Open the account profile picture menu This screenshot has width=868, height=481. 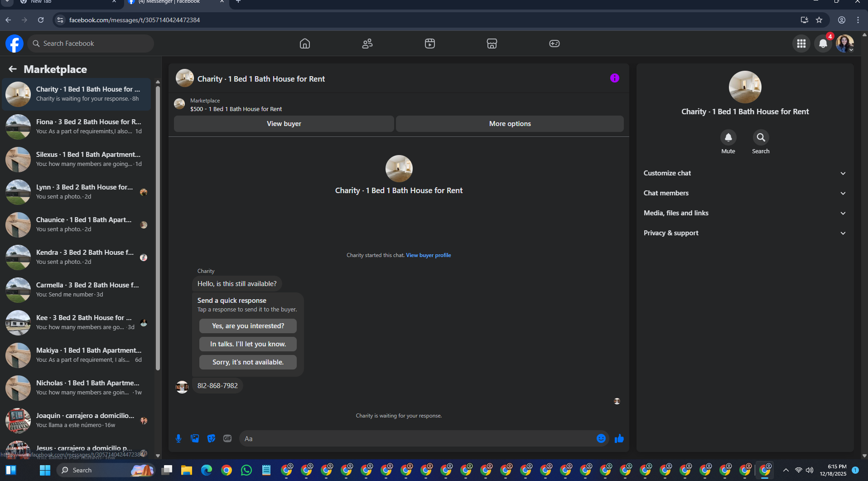click(845, 44)
